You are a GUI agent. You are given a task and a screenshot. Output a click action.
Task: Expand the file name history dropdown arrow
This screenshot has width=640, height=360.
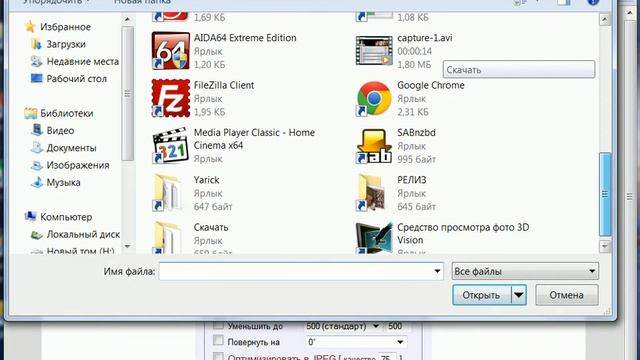click(437, 271)
